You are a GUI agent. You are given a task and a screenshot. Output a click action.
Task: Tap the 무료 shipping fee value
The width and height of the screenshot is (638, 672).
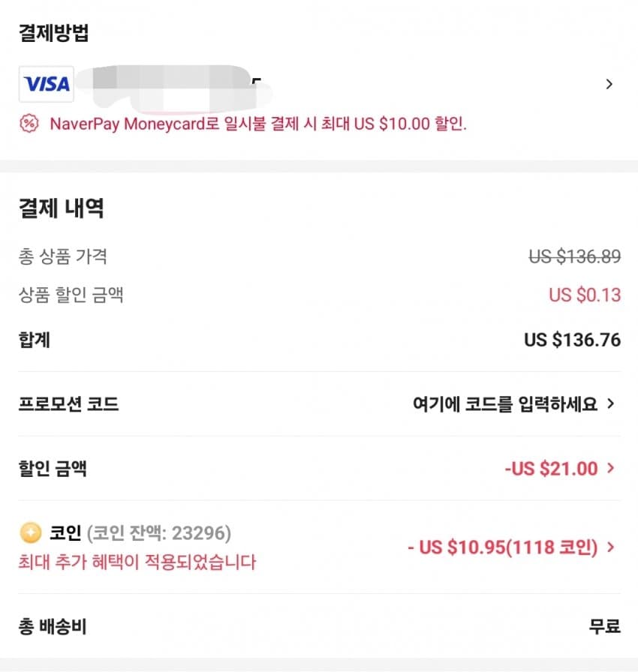pos(604,626)
